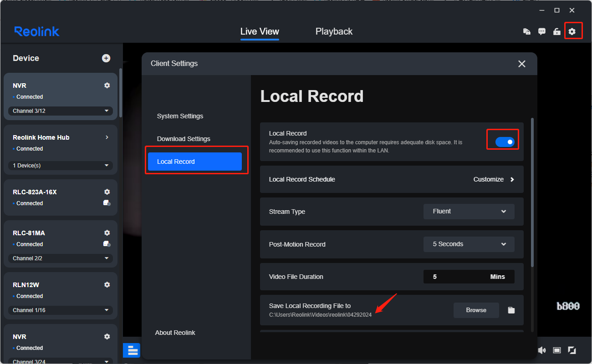Select the RLC-823A-16X device name

[x=35, y=192]
